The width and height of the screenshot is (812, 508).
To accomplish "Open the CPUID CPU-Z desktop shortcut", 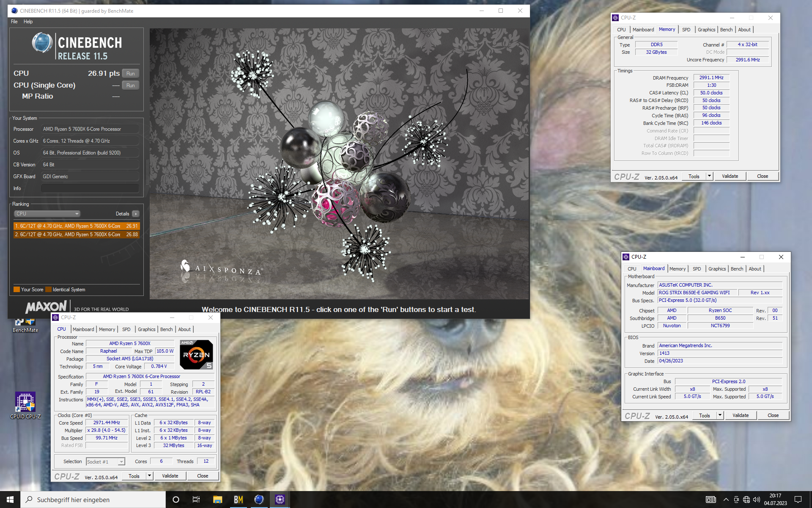I will click(25, 405).
